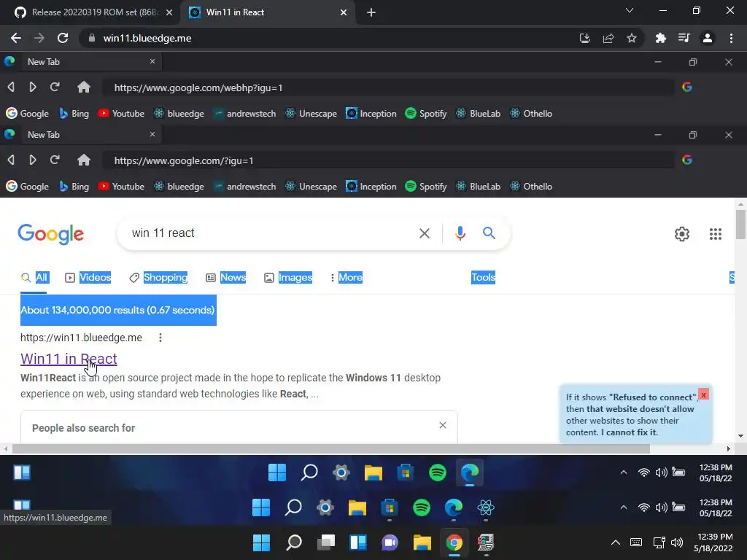Click back triangle beside the google.com/?igu=1 address
The height and width of the screenshot is (560, 747).
11,160
